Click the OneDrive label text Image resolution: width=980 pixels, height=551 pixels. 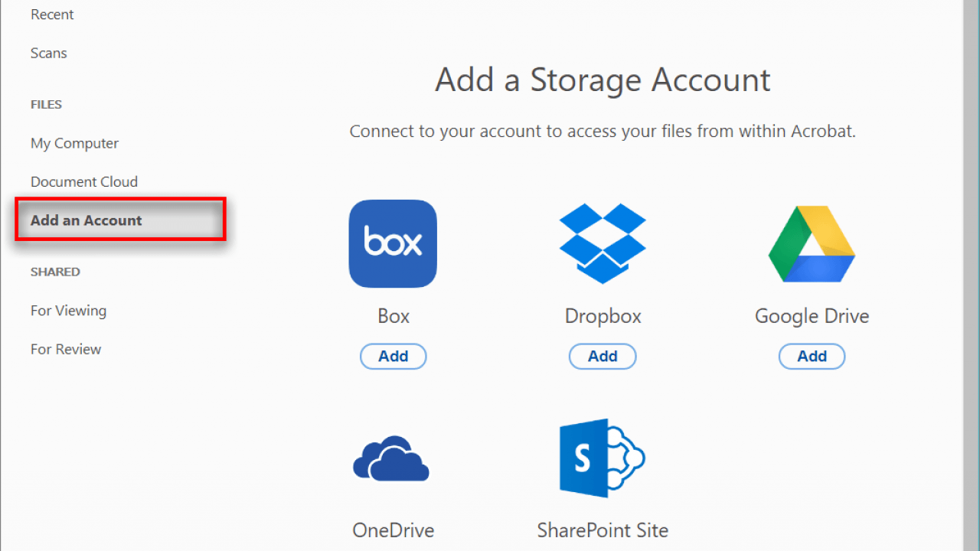tap(393, 530)
